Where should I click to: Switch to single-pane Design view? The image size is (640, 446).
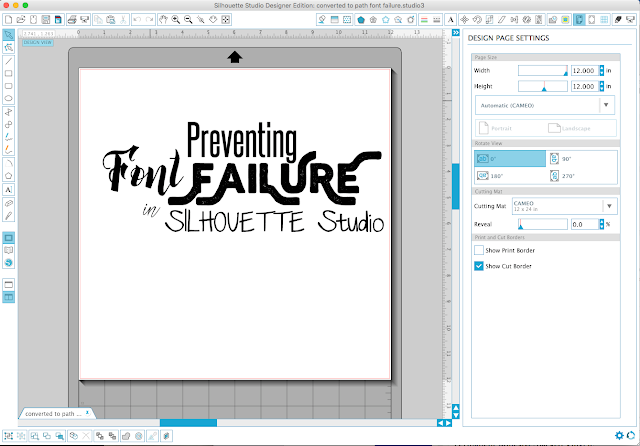coord(9,285)
